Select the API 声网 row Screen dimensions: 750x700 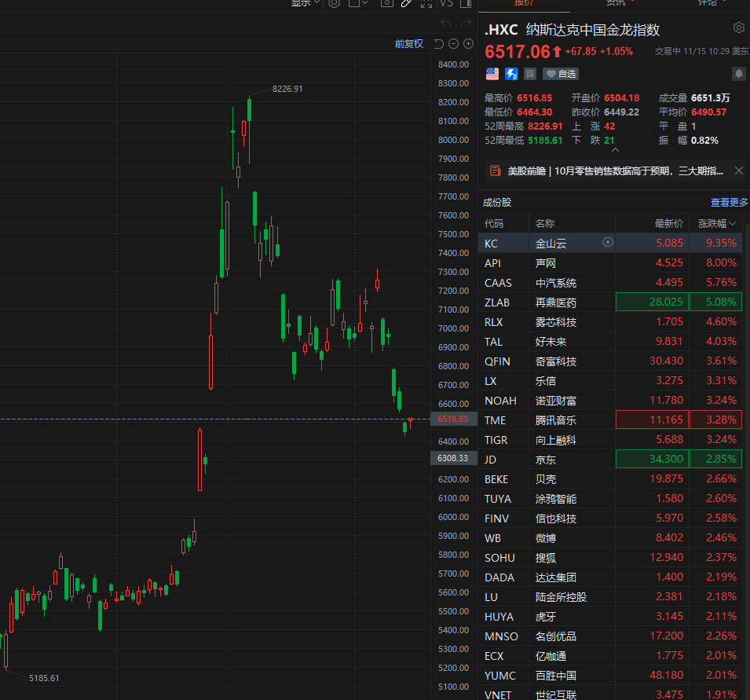[x=610, y=262]
